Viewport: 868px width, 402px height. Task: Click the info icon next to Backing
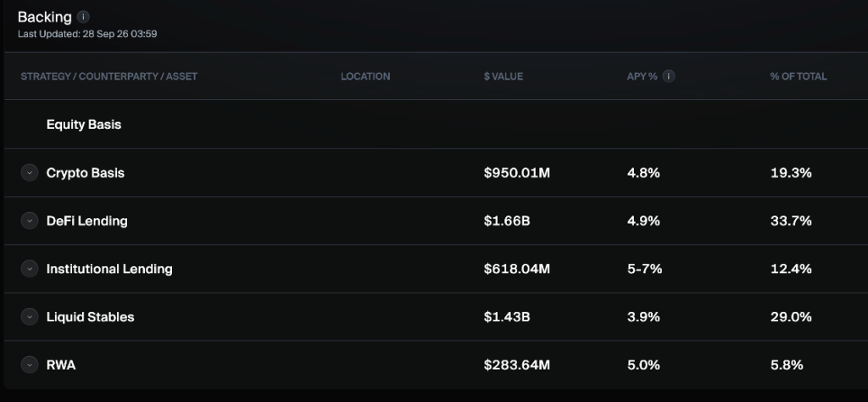coord(83,17)
